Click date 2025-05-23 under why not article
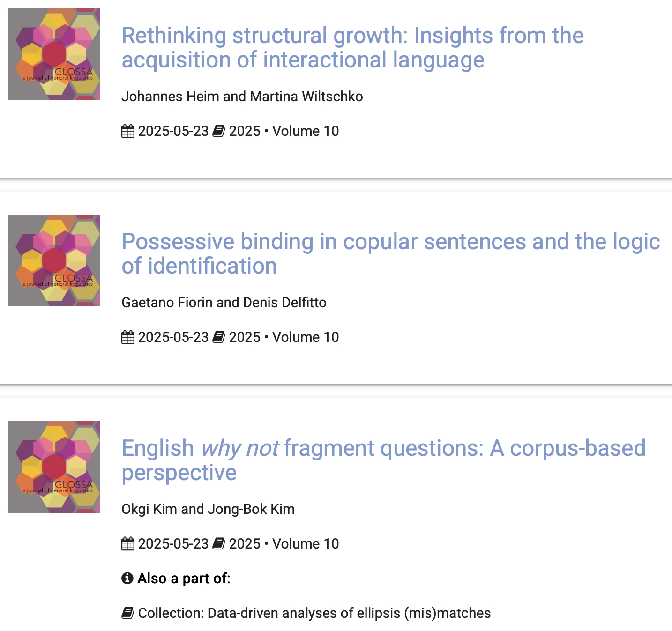Screen dimensions: 672x631 coord(173,544)
